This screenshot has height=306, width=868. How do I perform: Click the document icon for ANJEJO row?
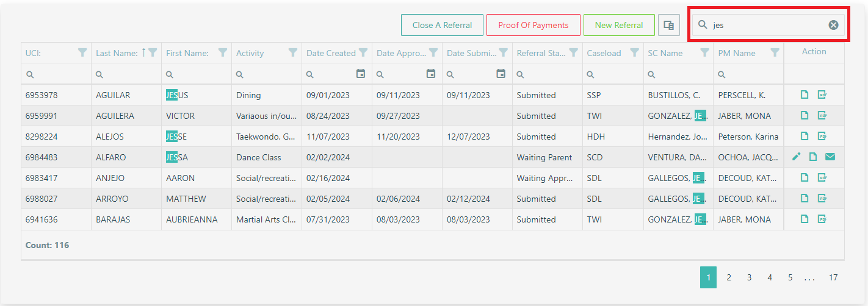coord(805,178)
